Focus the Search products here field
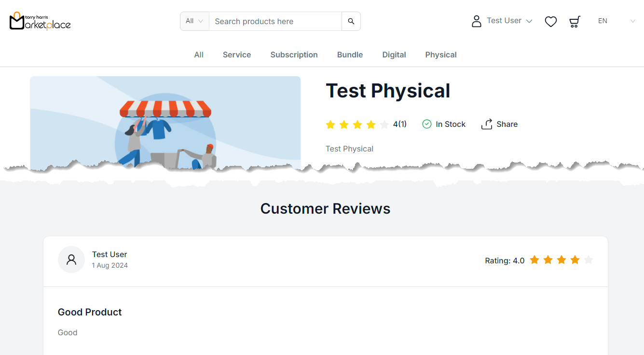This screenshot has height=355, width=644. click(275, 21)
